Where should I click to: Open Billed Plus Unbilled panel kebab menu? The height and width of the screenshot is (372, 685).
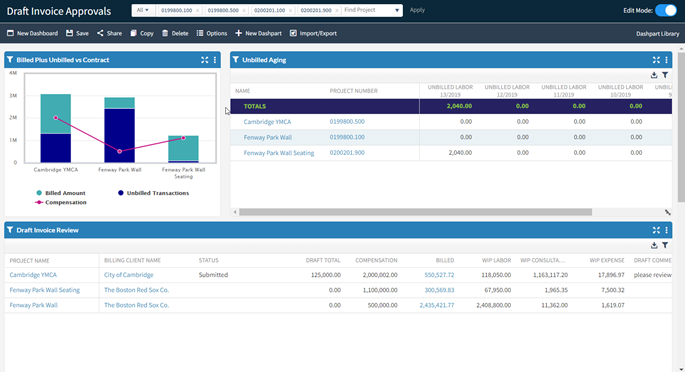click(x=215, y=60)
